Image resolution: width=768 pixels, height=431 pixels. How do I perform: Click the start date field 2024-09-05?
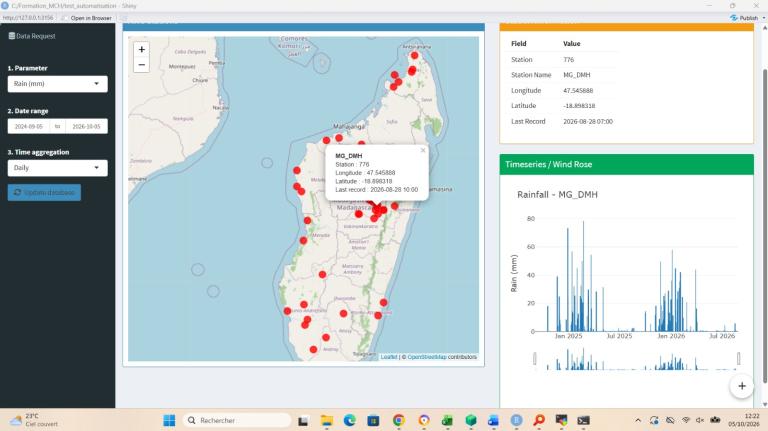[x=29, y=126]
